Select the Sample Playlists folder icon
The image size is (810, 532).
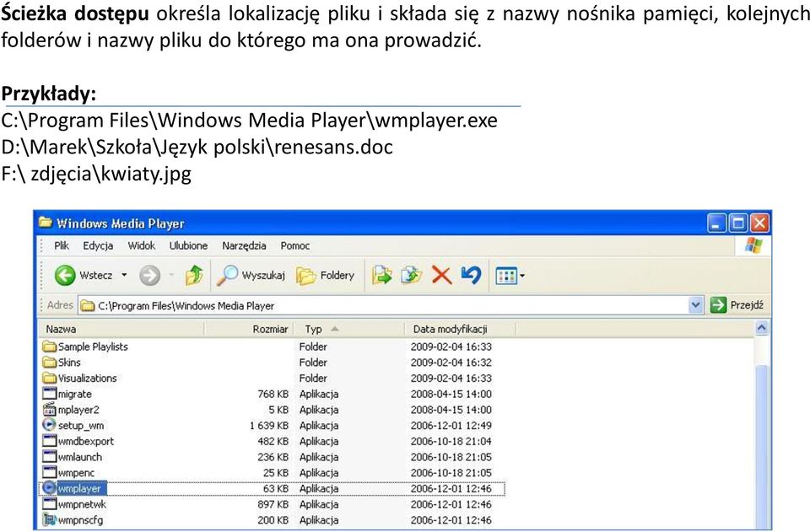click(x=49, y=347)
